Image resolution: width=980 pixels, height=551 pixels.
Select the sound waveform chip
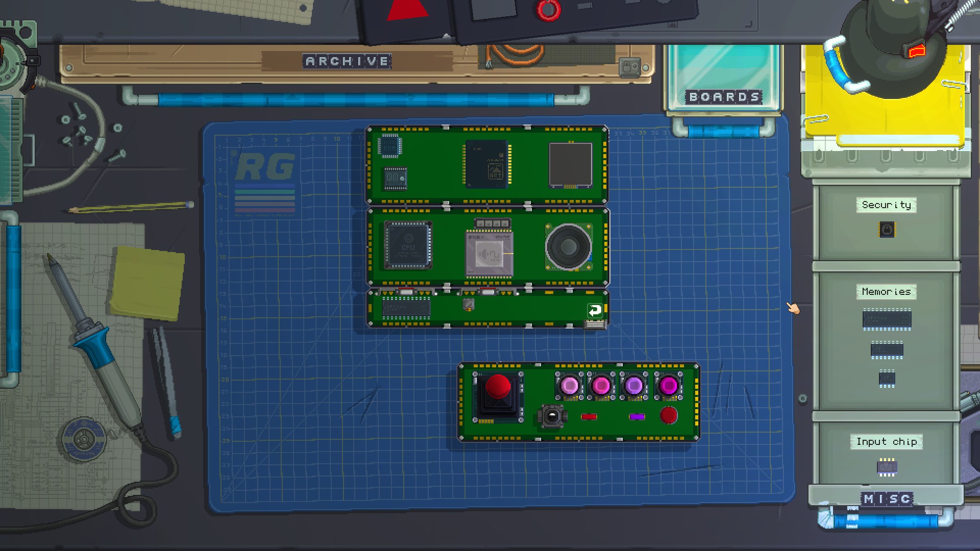(489, 254)
